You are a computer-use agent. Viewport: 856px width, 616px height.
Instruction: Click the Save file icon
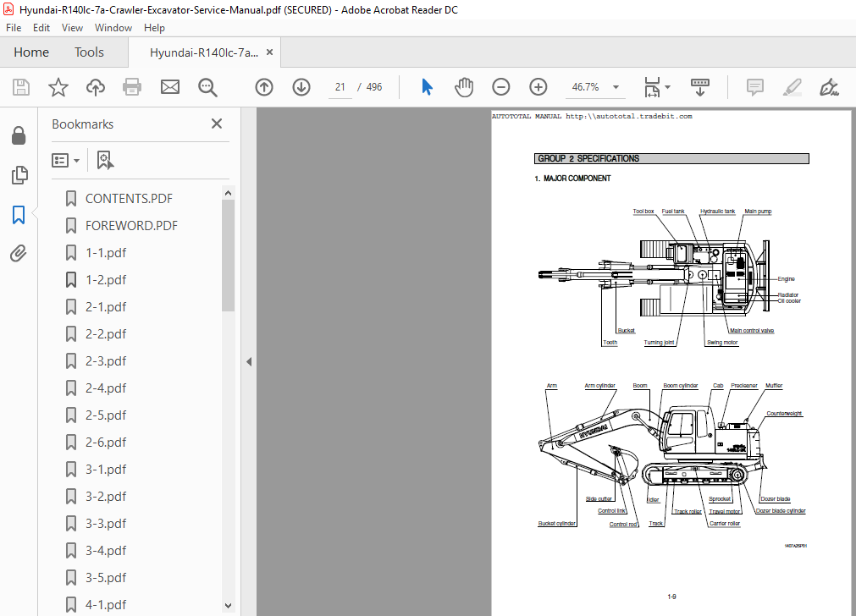[x=21, y=87]
